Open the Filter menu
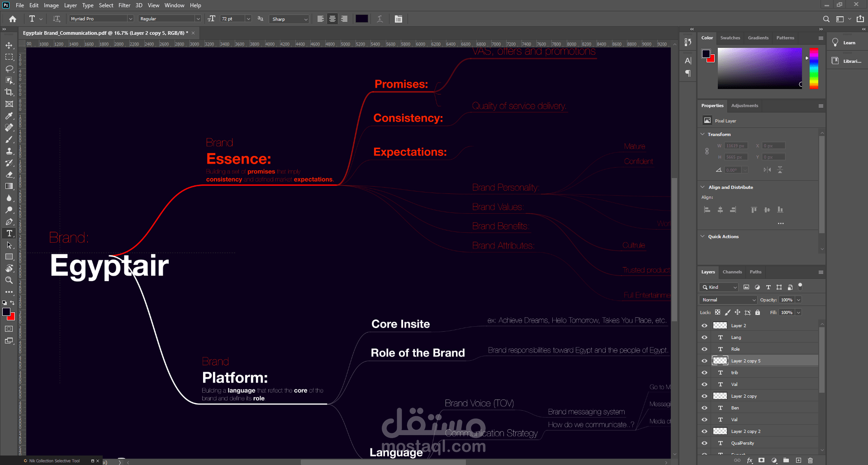 124,5
